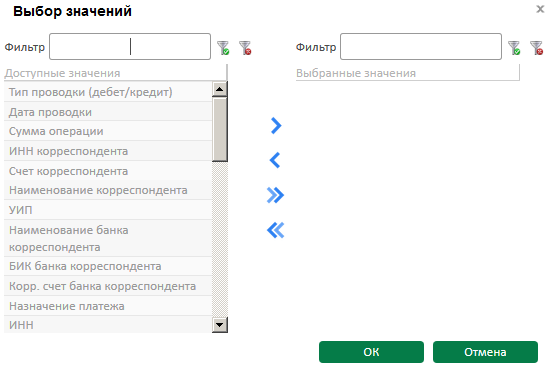Clear filter on selected values list
Viewport: 550px width, 372px height.
pos(537,48)
